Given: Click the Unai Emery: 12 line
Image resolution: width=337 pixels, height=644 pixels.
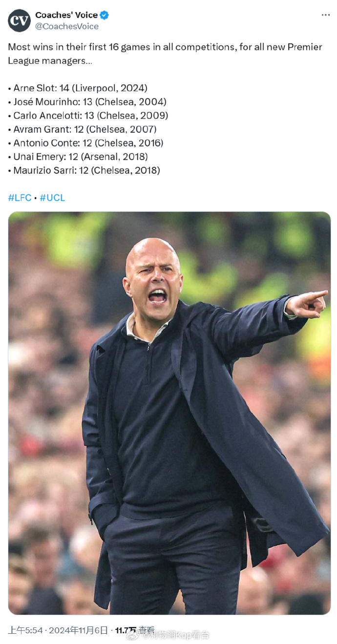Looking at the screenshot, I should 78,157.
